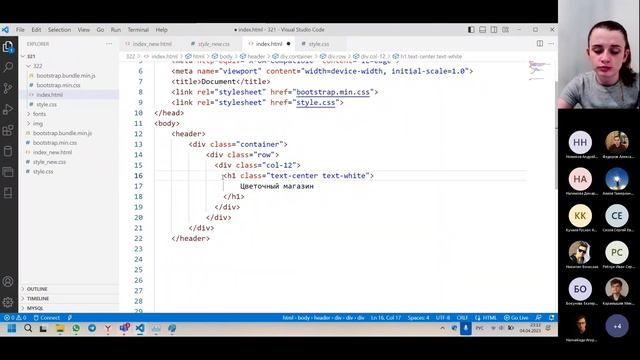This screenshot has height=360, width=640.
Task: Select index.html in the Explorer tree
Action: click(49, 95)
